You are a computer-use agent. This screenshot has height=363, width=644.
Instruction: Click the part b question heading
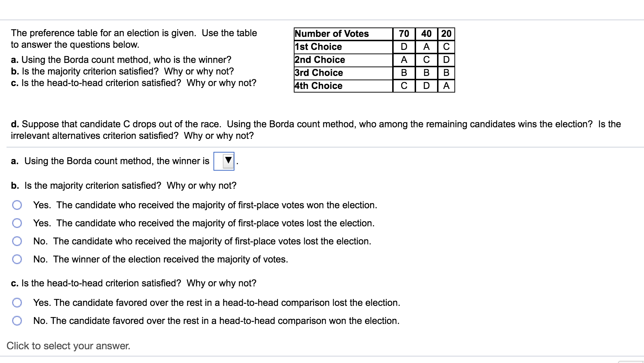click(124, 185)
